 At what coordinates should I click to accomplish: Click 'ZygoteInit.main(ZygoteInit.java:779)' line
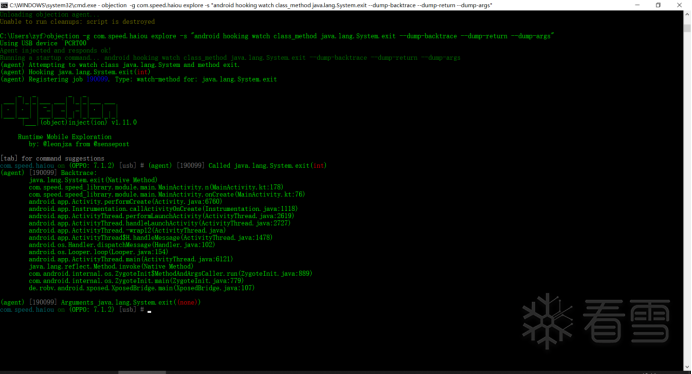tap(136, 281)
